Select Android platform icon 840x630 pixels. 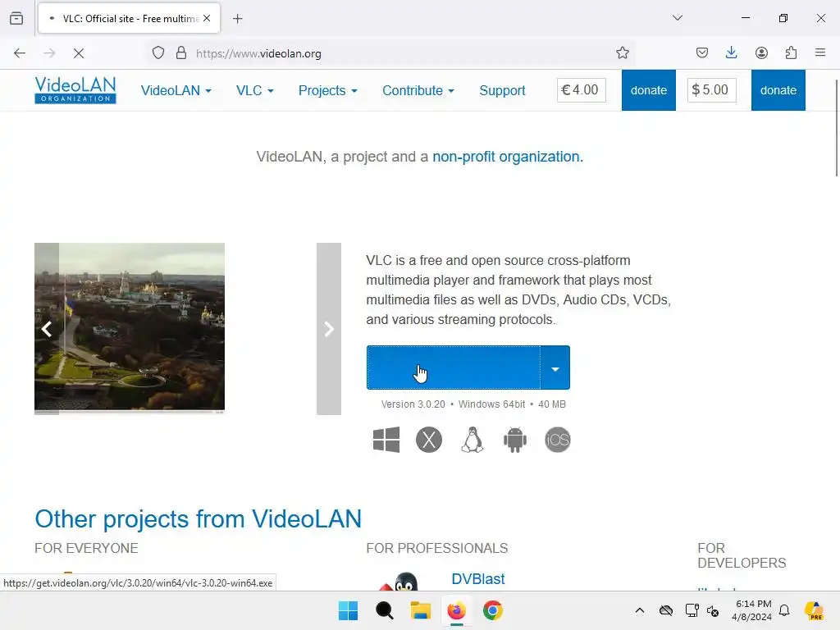[515, 440]
